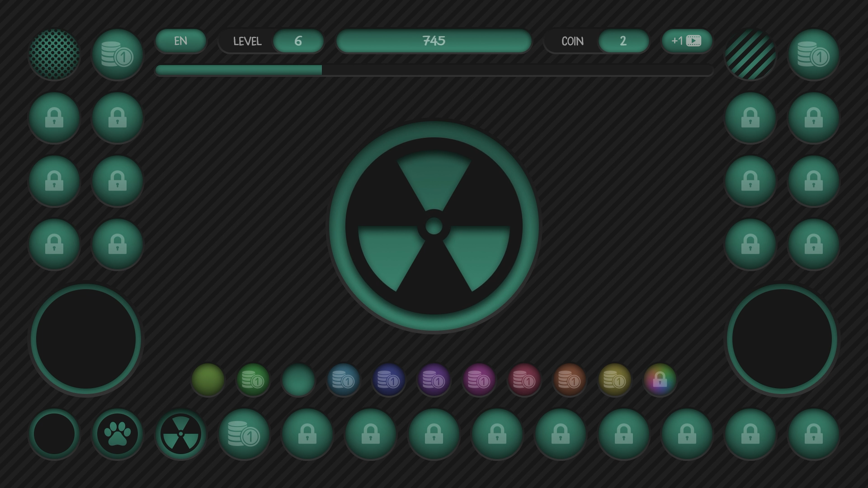
Task: Click the level value 6
Action: (298, 41)
